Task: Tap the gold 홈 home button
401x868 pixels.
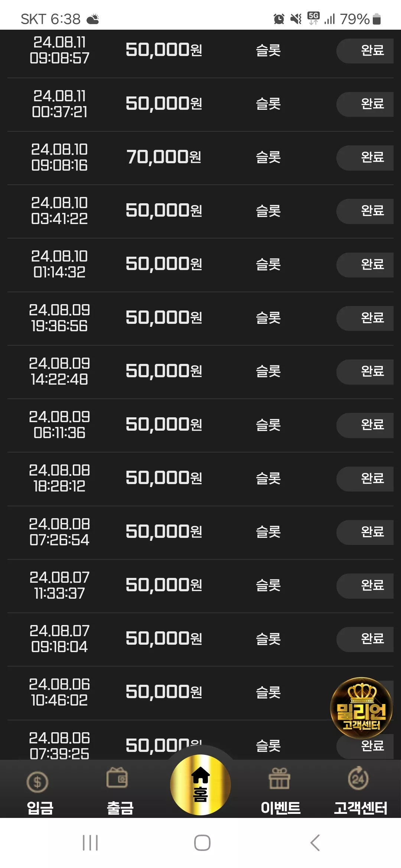Action: click(x=200, y=785)
